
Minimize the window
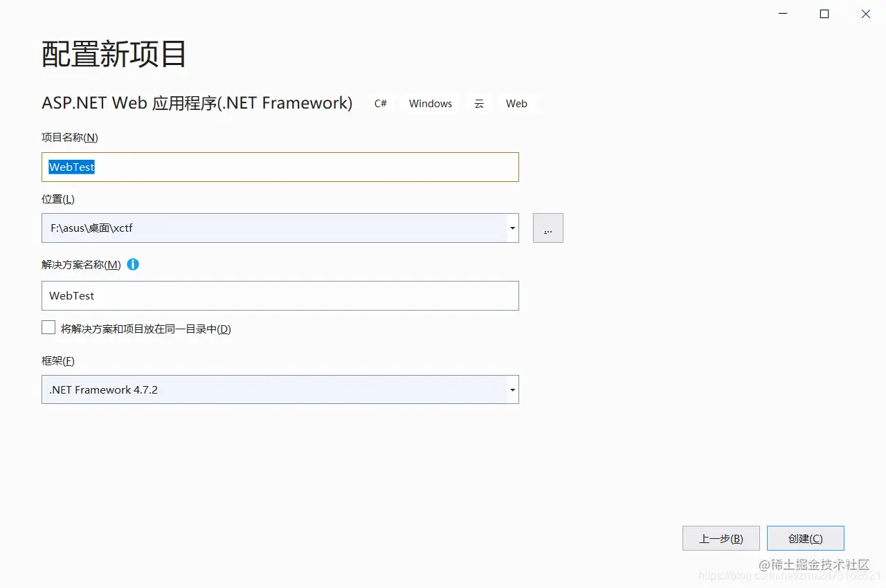pos(782,13)
